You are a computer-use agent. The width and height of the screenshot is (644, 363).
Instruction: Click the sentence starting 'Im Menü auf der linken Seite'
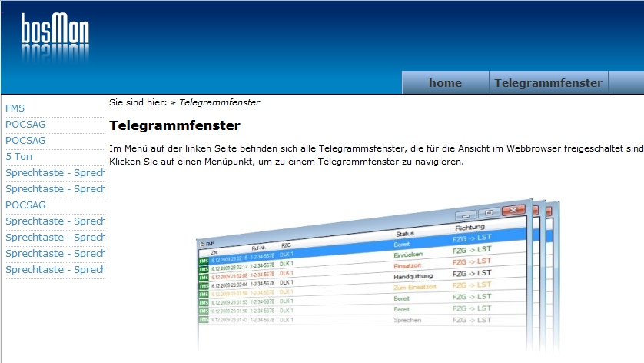(377, 148)
